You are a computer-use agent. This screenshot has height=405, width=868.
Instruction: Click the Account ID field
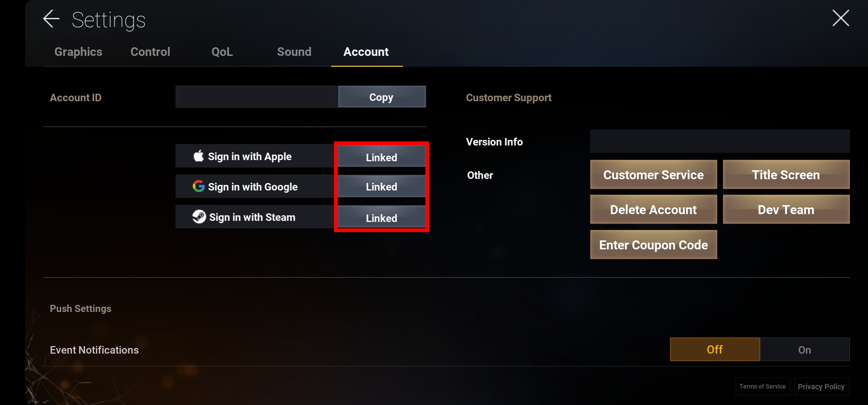tap(257, 97)
